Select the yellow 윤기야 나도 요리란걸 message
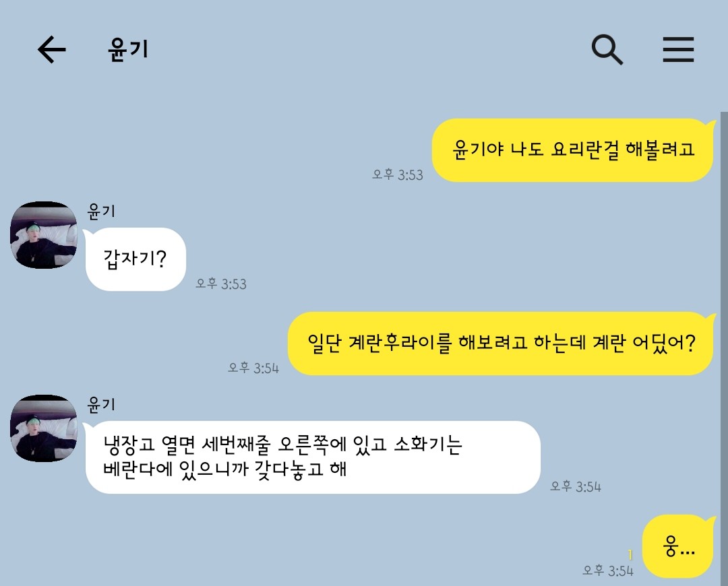 [x=574, y=150]
